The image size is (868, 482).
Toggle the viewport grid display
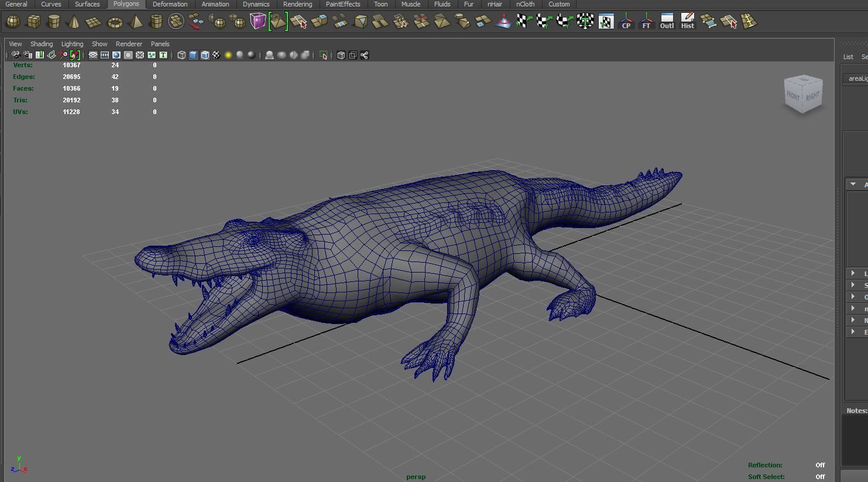(x=93, y=55)
